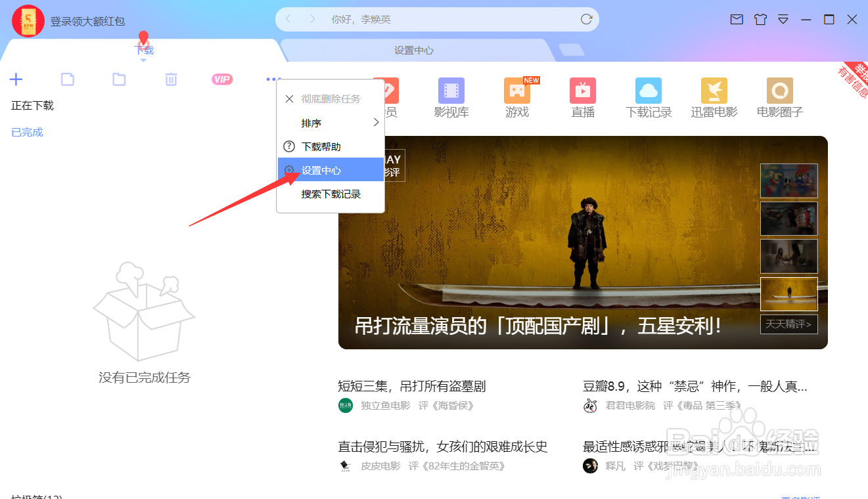Image resolution: width=868 pixels, height=499 pixels.
Task: Select the first banner thumbnail with cartoon
Action: (789, 181)
